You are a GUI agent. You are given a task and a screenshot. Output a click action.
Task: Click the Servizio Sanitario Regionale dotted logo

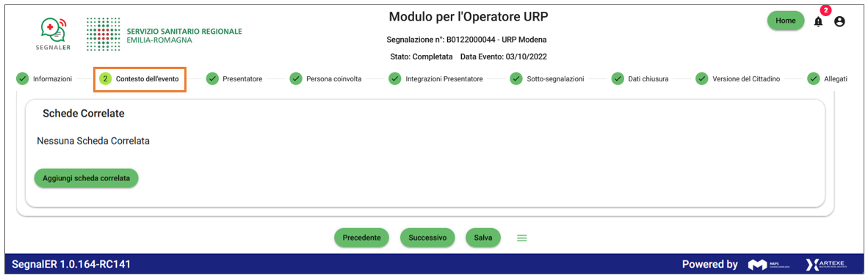click(104, 34)
